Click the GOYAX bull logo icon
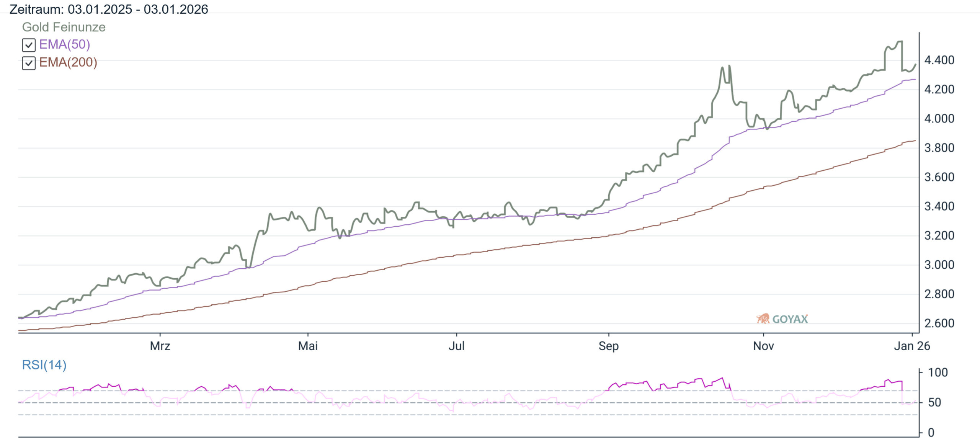 (x=763, y=318)
